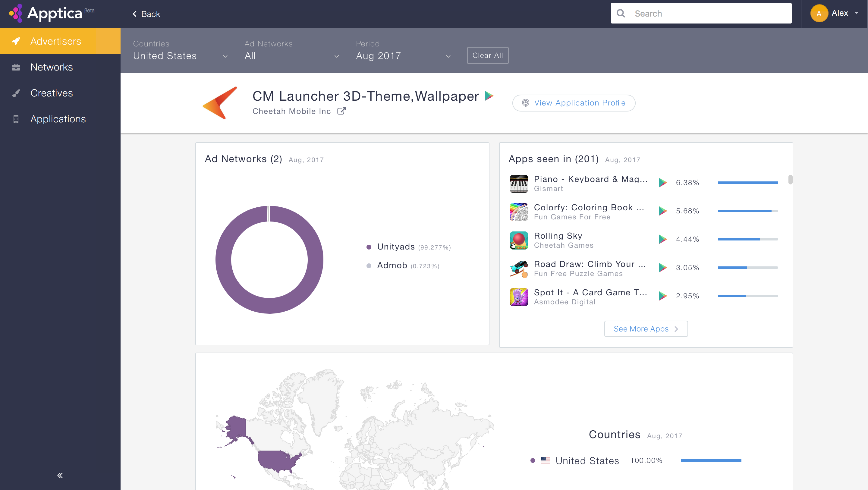Click the Apps seen in list scrollbar
The height and width of the screenshot is (490, 868).
click(790, 179)
